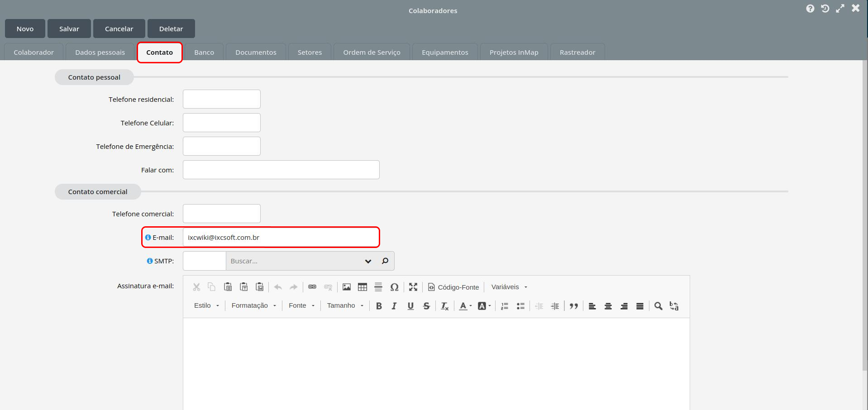Screen dimensions: 868x410
Task: Open the Tamanho dropdown
Action: 345,305
